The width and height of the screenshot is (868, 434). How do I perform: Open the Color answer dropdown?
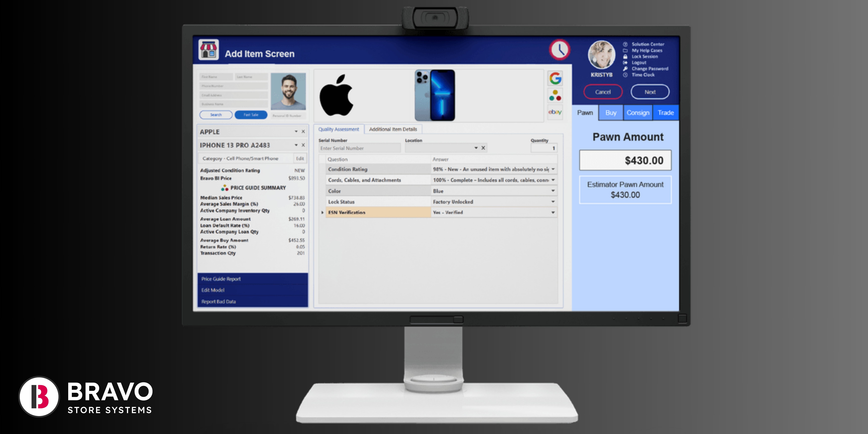553,191
